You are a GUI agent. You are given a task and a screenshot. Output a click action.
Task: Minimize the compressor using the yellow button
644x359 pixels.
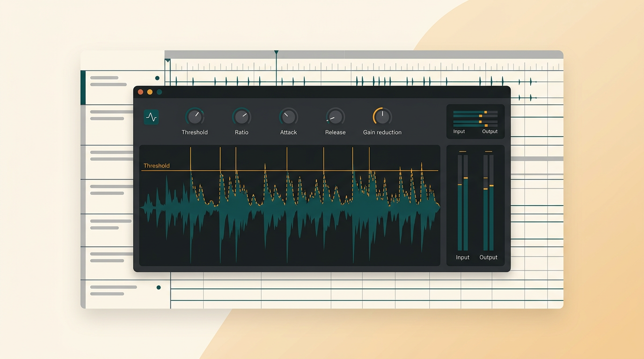tap(150, 92)
